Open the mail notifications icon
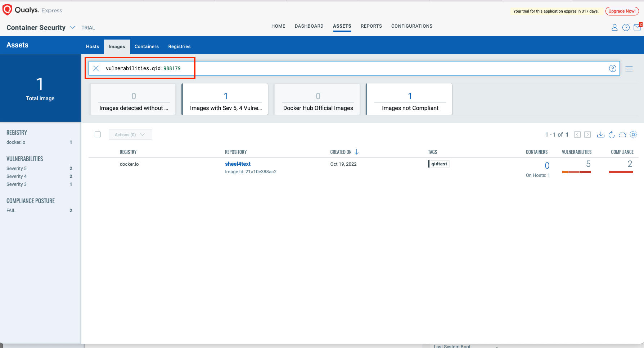Viewport: 644px width, 348px height. click(x=637, y=27)
